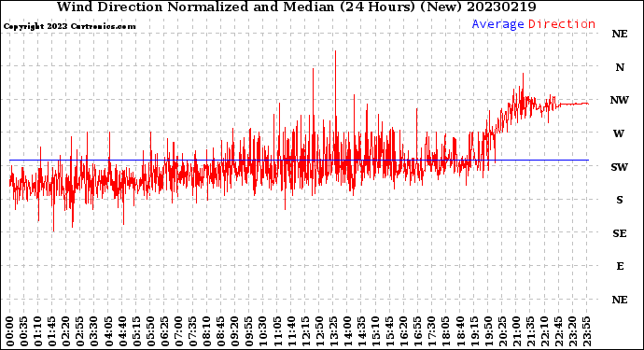Click the '04:40' time axis label
This screenshot has height=350, width=644.
[x=122, y=331]
